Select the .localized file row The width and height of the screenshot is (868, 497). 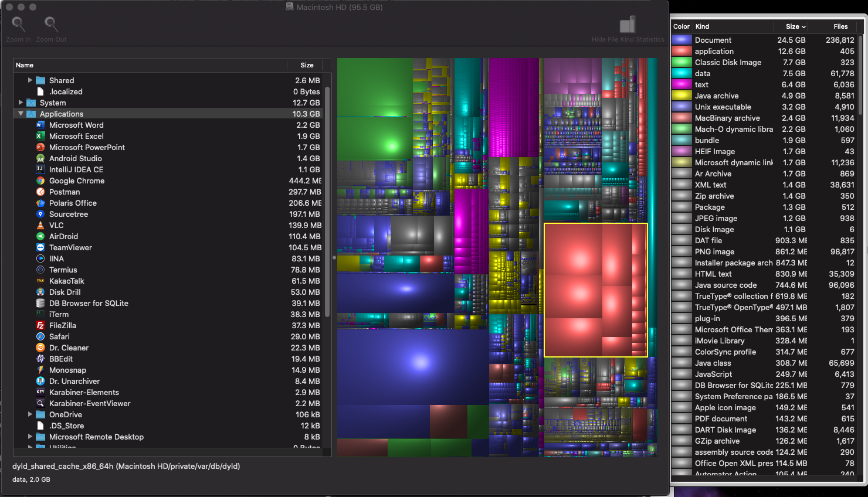point(169,91)
